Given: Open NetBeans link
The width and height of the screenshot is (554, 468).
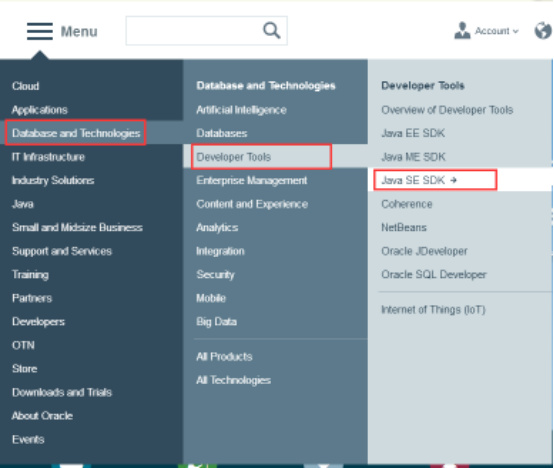Looking at the screenshot, I should [404, 227].
